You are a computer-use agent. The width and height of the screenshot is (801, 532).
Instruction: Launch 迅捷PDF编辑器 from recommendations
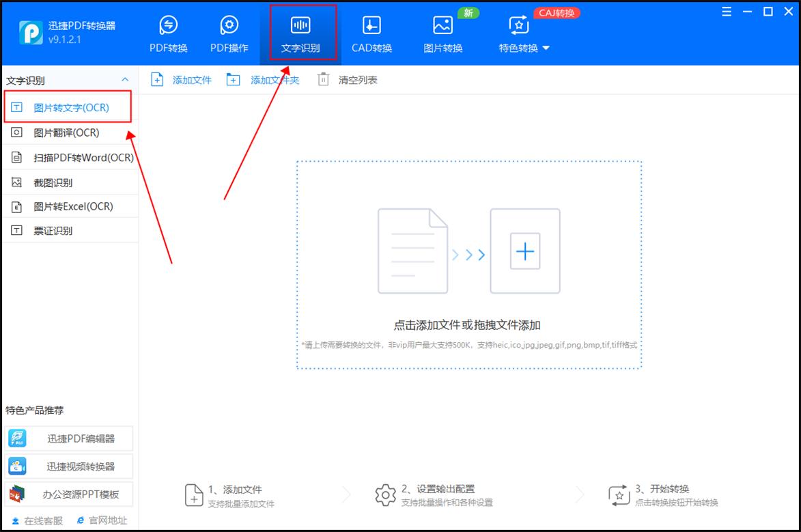68,438
